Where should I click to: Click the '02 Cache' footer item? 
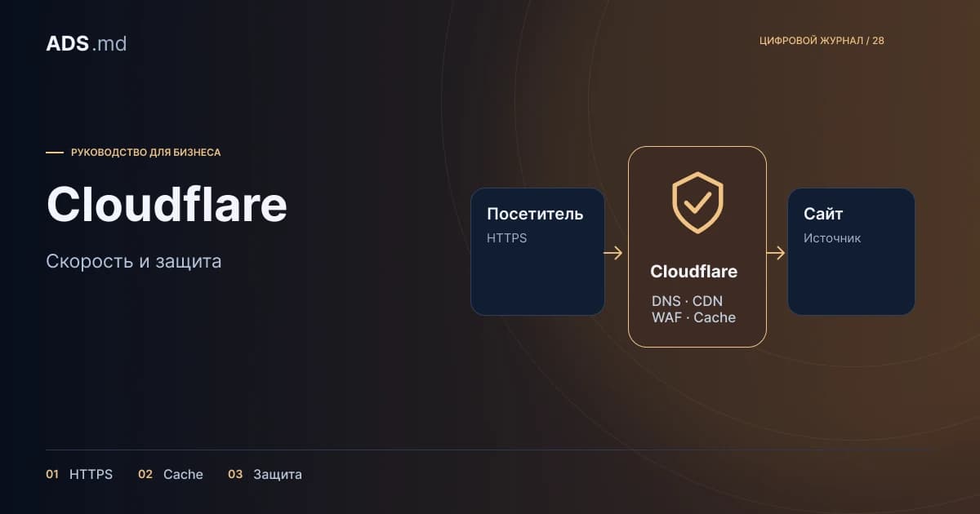tap(171, 474)
